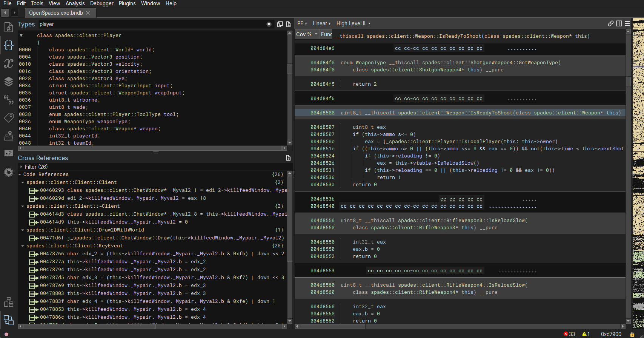This screenshot has height=338, width=644.
Task: Open the Edit menu
Action: click(x=21, y=3)
